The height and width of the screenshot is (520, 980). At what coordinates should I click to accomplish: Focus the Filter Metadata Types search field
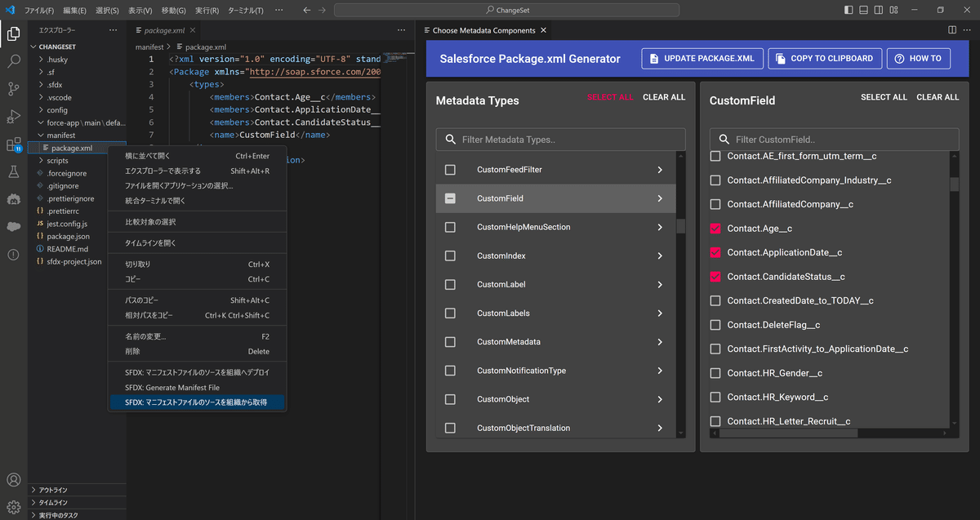560,140
